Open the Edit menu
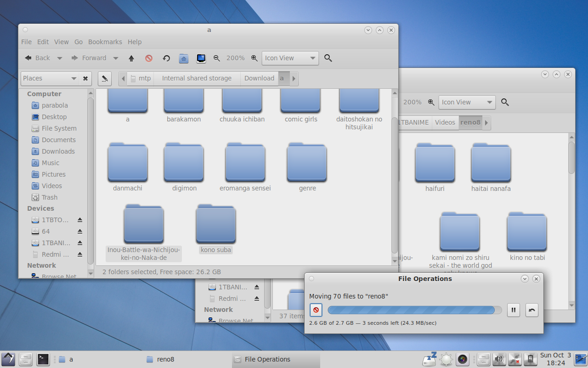The height and width of the screenshot is (368, 588). [43, 42]
